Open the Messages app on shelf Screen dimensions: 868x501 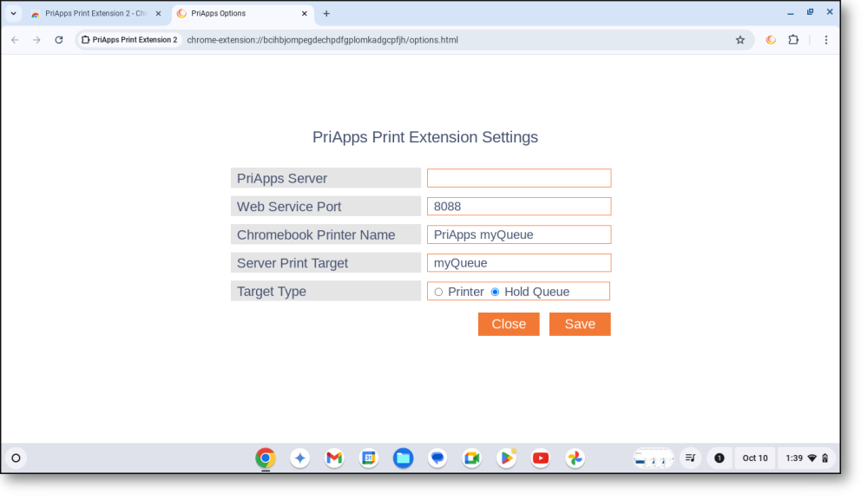click(437, 458)
